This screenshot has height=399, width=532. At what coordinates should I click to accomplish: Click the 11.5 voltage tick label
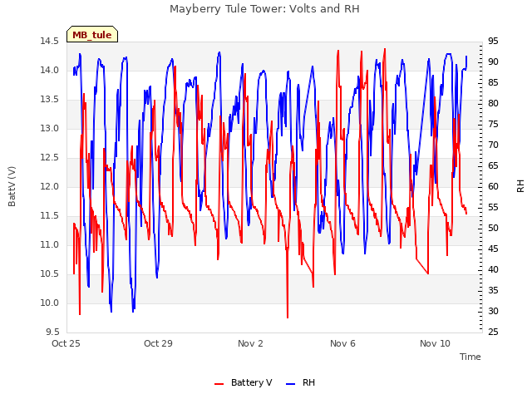[x=50, y=216]
